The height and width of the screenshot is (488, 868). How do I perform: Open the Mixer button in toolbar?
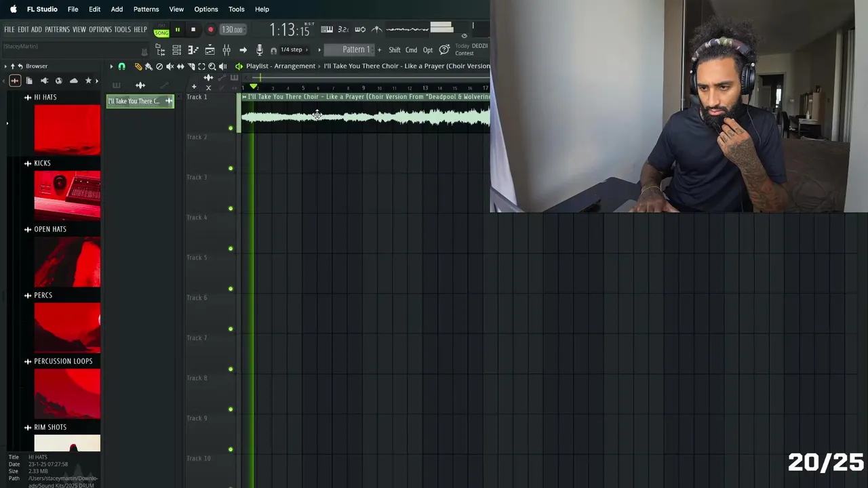(226, 50)
